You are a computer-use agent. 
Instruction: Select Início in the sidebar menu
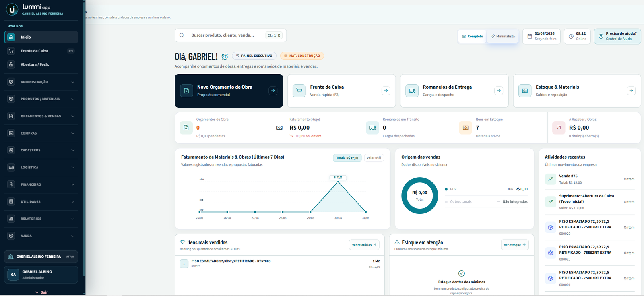[41, 37]
